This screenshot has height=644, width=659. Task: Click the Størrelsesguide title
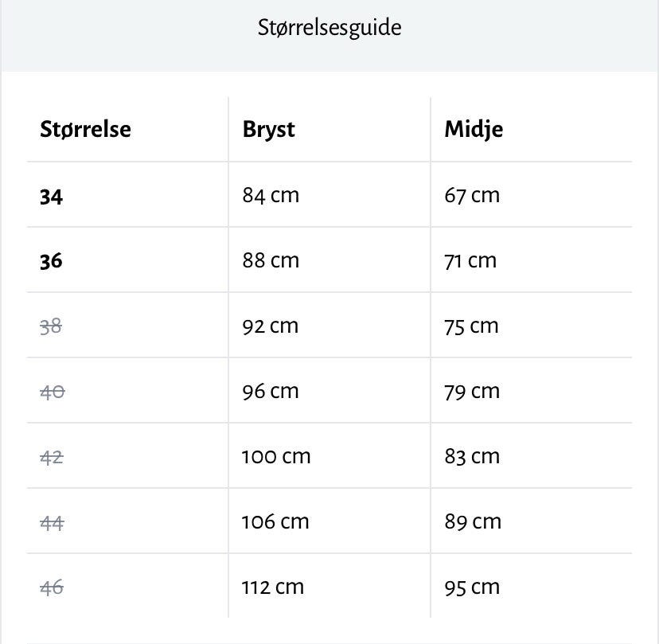(x=329, y=29)
